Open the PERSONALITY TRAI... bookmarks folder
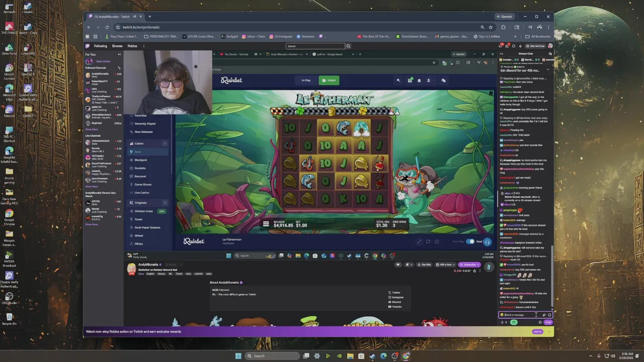Image resolution: width=644 pixels, height=362 pixels. 161,36
